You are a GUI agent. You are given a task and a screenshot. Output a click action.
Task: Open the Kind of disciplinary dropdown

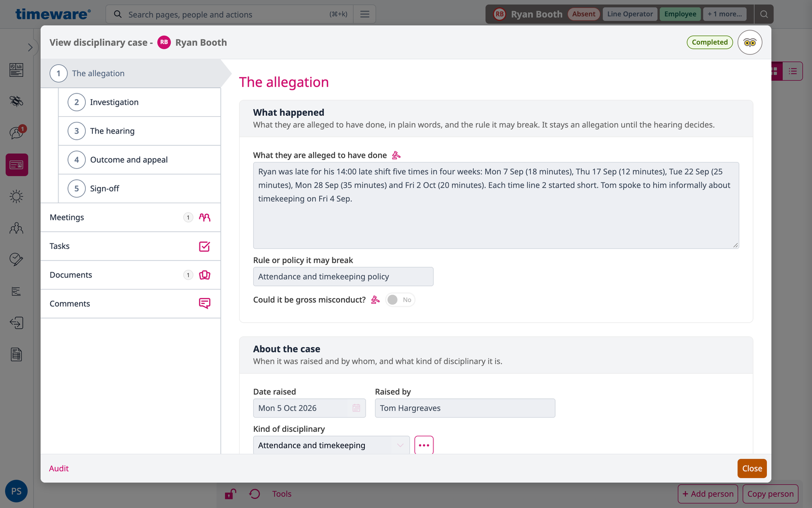pos(331,446)
